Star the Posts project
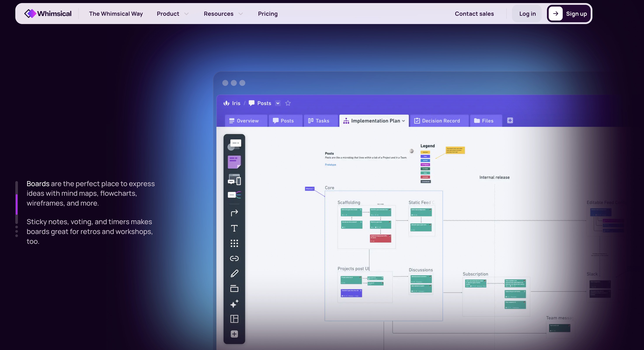This screenshot has width=644, height=350. (288, 103)
